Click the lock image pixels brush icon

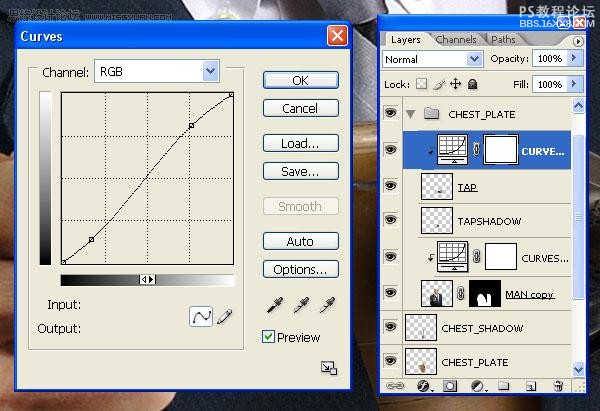(439, 84)
